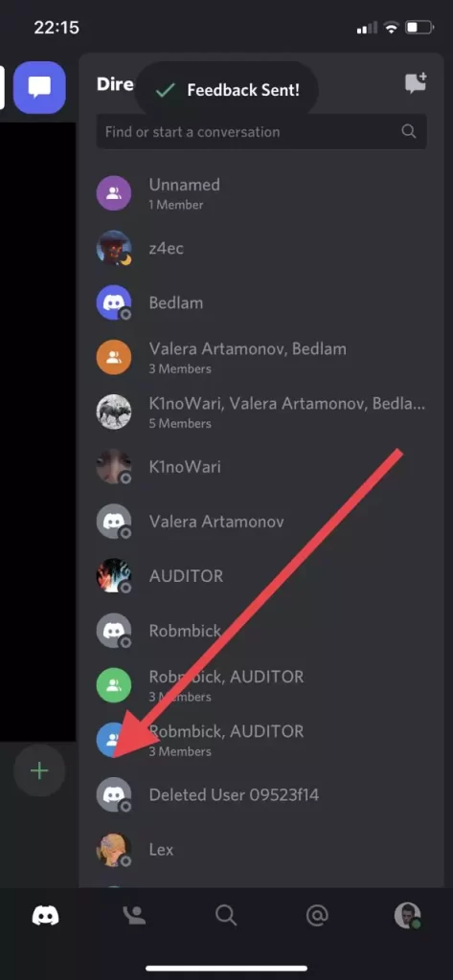
Task: Open the user profile avatar tab
Action: click(x=407, y=916)
